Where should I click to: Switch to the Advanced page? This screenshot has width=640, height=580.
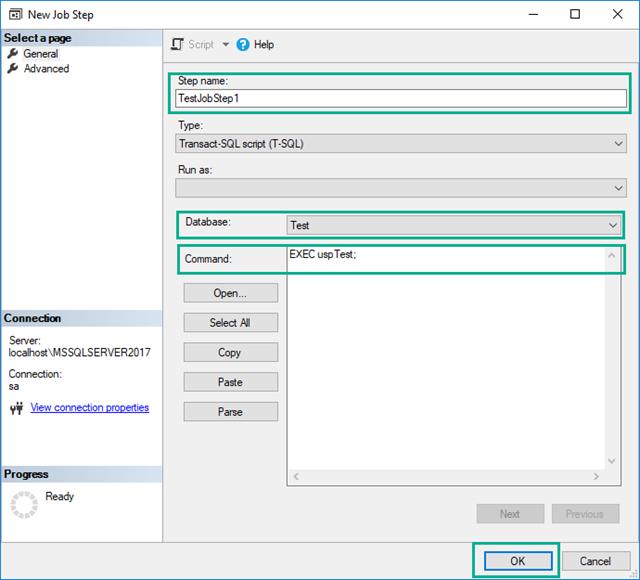point(46,69)
